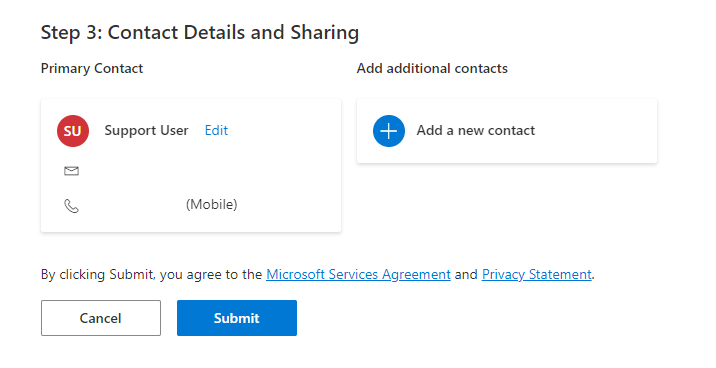Edit the Support User primary contact
This screenshot has width=716, height=368.
point(216,131)
